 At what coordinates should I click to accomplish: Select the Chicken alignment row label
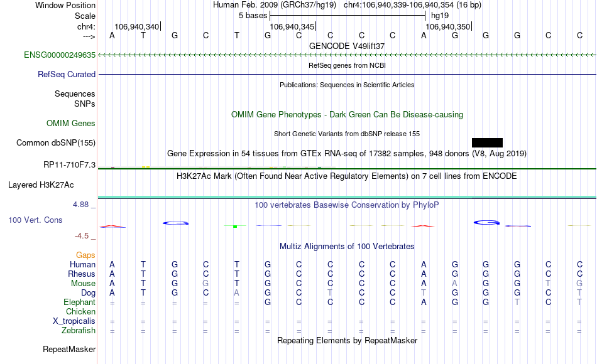80,311
